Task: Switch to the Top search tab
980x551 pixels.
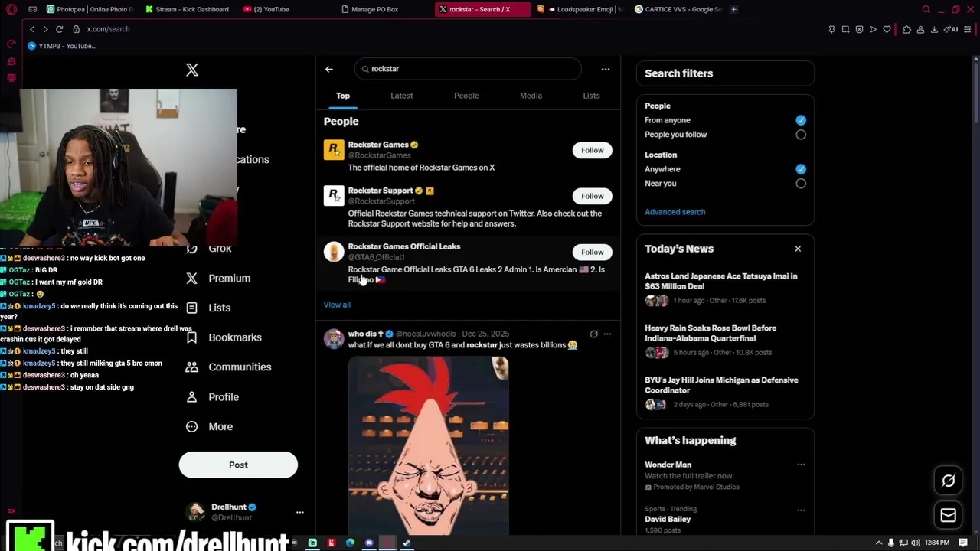Action: (x=343, y=96)
